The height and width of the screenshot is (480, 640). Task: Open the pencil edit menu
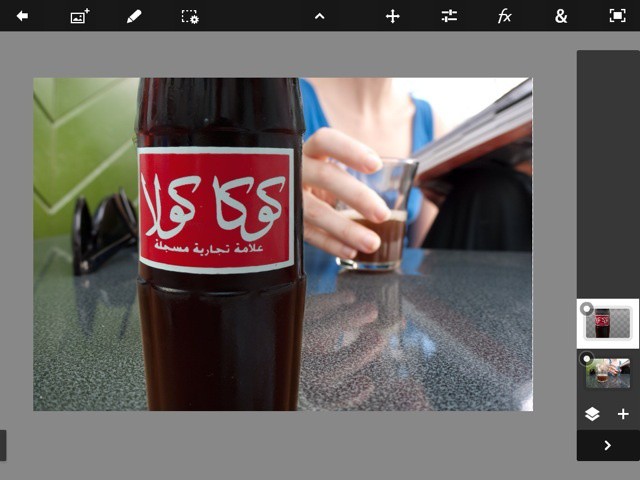click(x=134, y=16)
